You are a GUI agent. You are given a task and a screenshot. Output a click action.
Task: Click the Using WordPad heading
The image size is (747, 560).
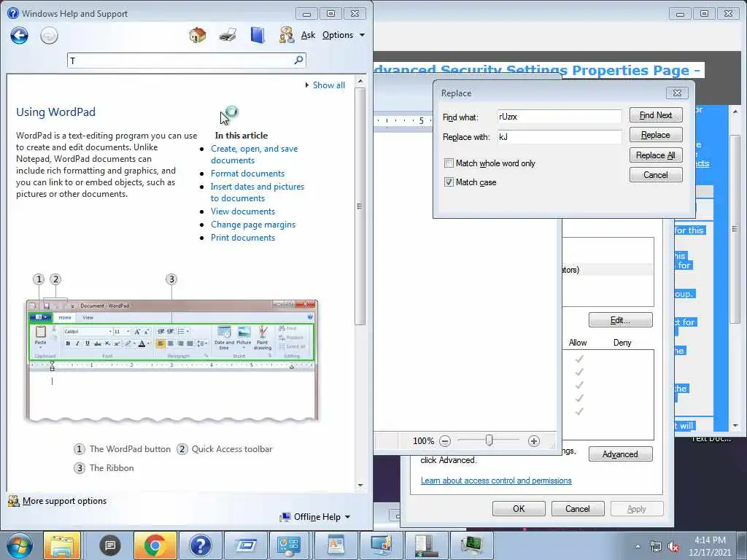55,112
